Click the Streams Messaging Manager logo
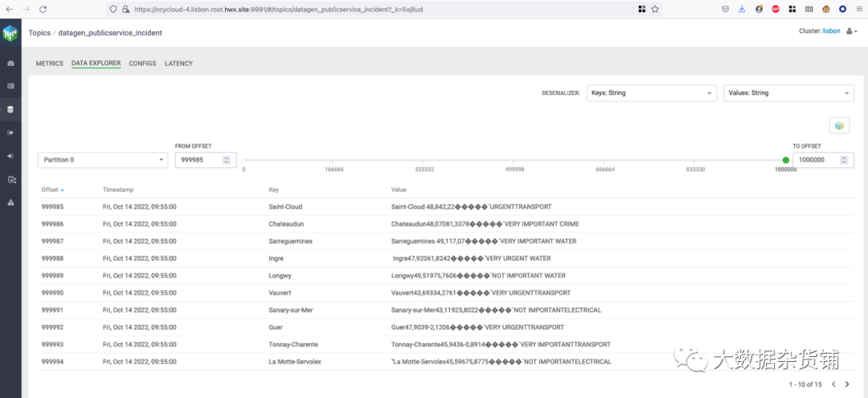This screenshot has width=868, height=398. [10, 33]
